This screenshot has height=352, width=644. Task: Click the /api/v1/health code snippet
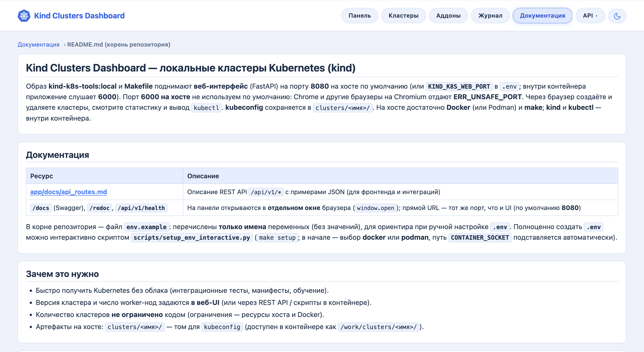pos(141,208)
